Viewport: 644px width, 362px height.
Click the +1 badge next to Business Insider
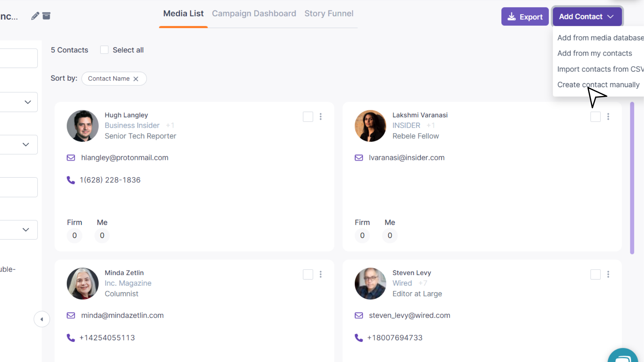pos(170,125)
